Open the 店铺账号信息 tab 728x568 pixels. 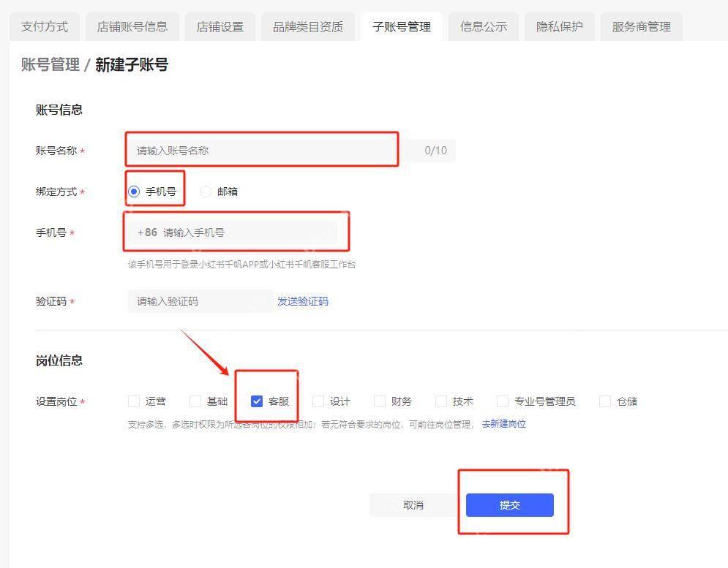[x=132, y=27]
